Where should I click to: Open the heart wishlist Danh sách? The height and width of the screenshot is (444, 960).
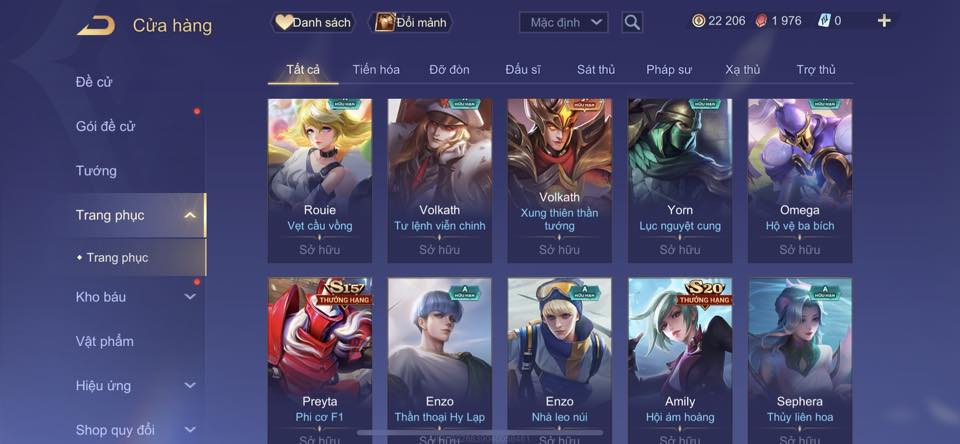313,23
